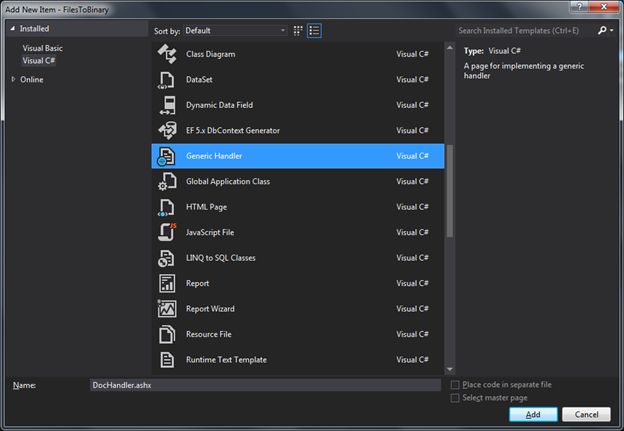This screenshot has width=624, height=431.
Task: Click the template list scrollbar thumb
Action: click(x=450, y=191)
